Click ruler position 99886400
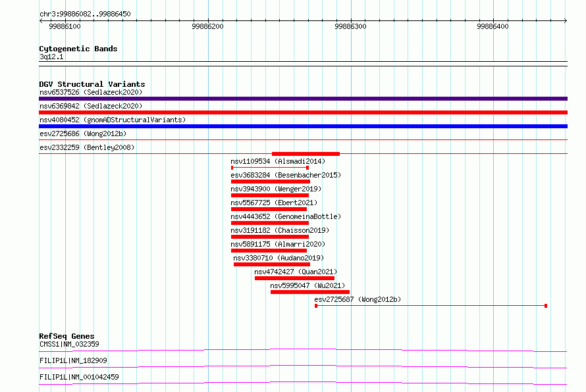 point(493,26)
